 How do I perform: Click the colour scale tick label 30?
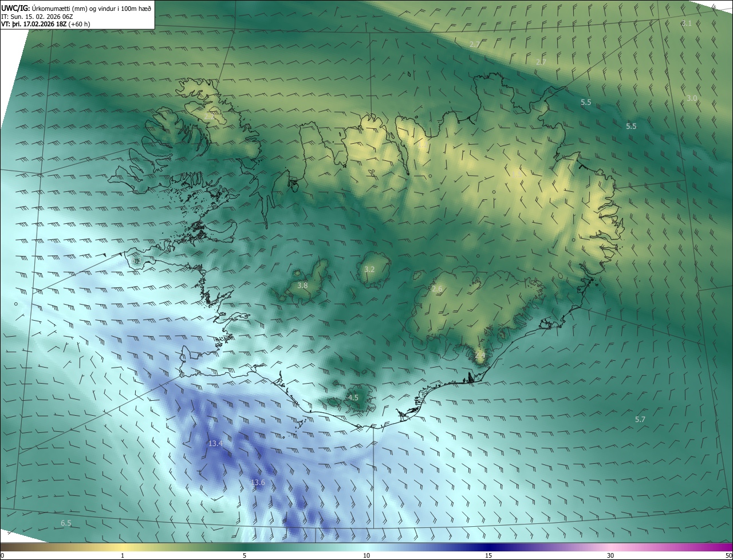[x=610, y=555]
